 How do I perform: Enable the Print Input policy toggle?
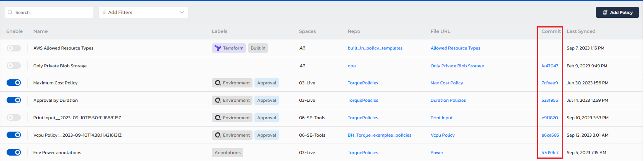click(14, 118)
